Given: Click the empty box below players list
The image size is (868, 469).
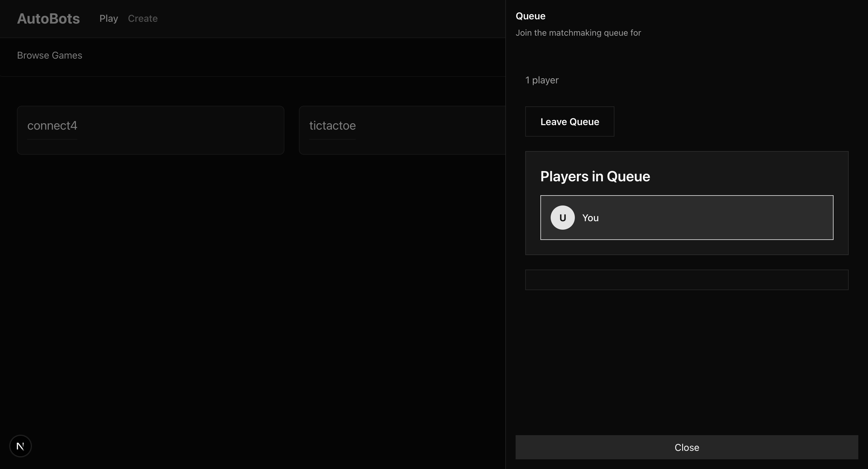Looking at the screenshot, I should [686, 280].
